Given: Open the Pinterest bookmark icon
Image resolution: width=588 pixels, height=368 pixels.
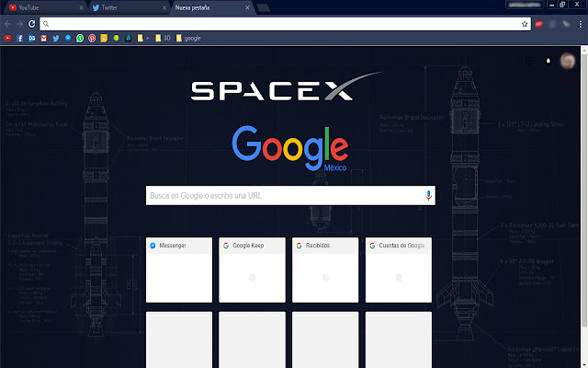Looking at the screenshot, I should click(x=92, y=38).
